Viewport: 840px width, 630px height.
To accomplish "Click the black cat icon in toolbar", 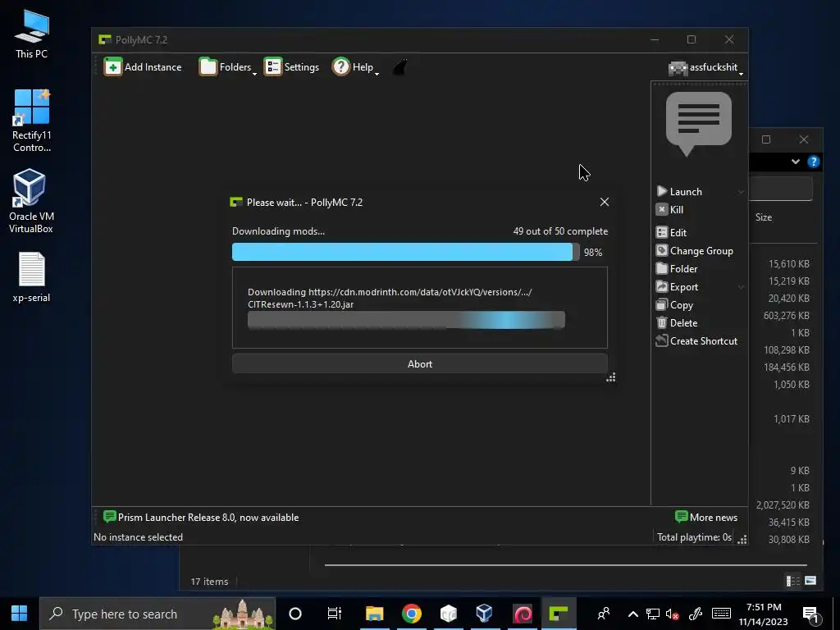I will (x=400, y=67).
